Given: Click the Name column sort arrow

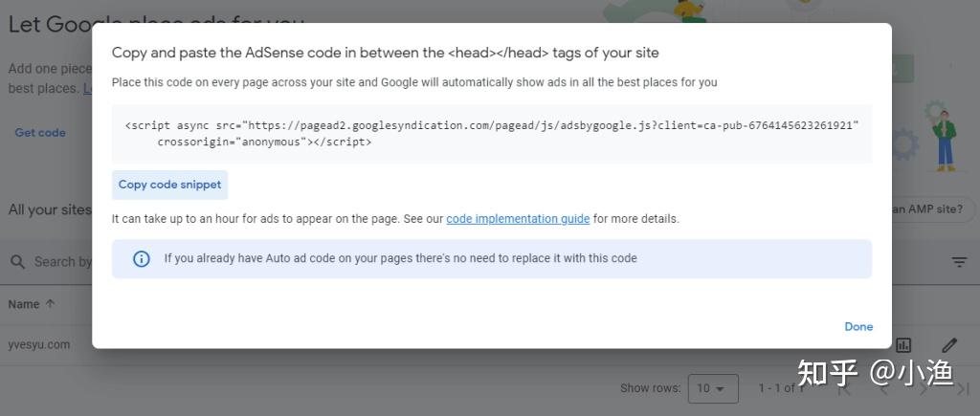Looking at the screenshot, I should coord(50,304).
